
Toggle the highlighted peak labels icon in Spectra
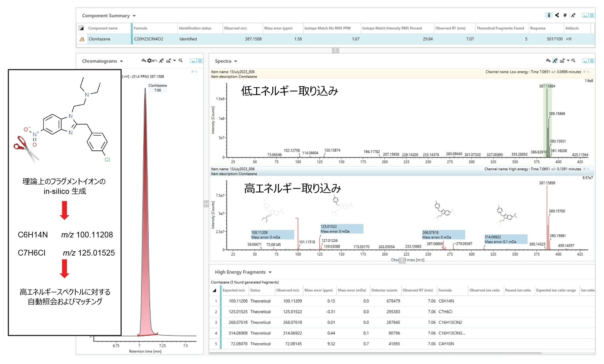coord(555,61)
